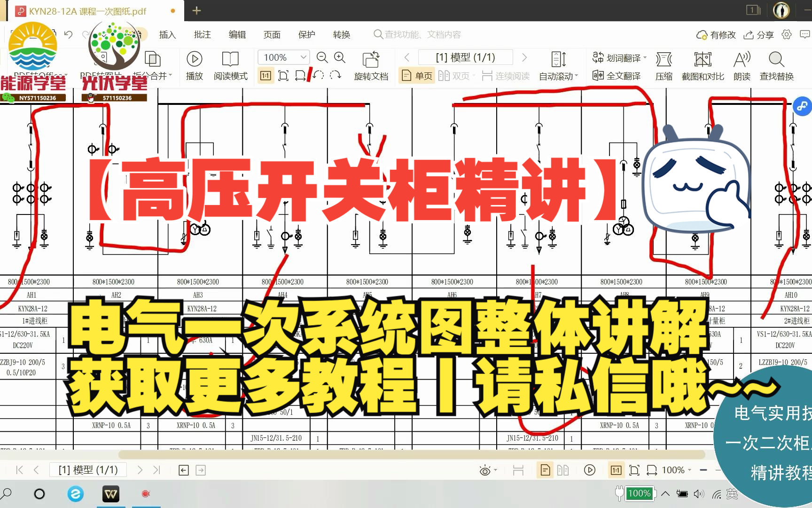812x508 pixels.
Task: Click the horizontal scrollbar thumb
Action: coord(412,454)
